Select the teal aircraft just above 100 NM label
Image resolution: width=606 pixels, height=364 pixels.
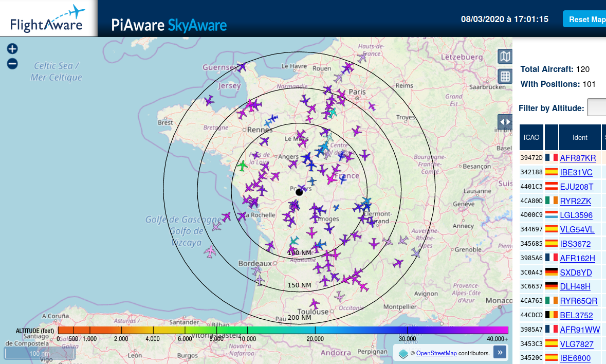[x=294, y=241]
